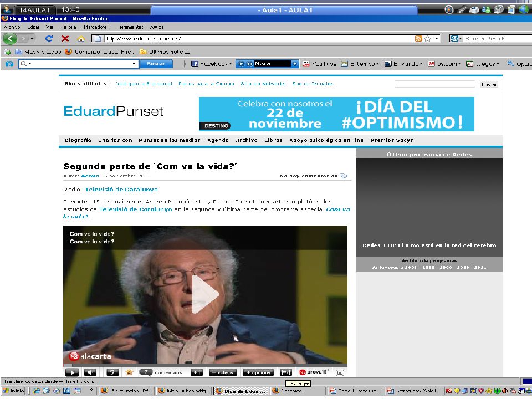Open the Herramientas menu
This screenshot has width=532, height=399.
130,27
